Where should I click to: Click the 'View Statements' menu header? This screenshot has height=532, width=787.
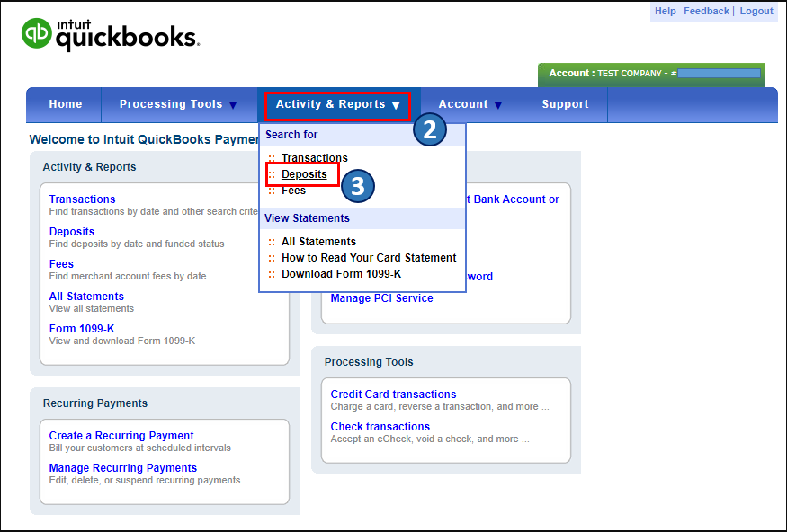[x=308, y=218]
